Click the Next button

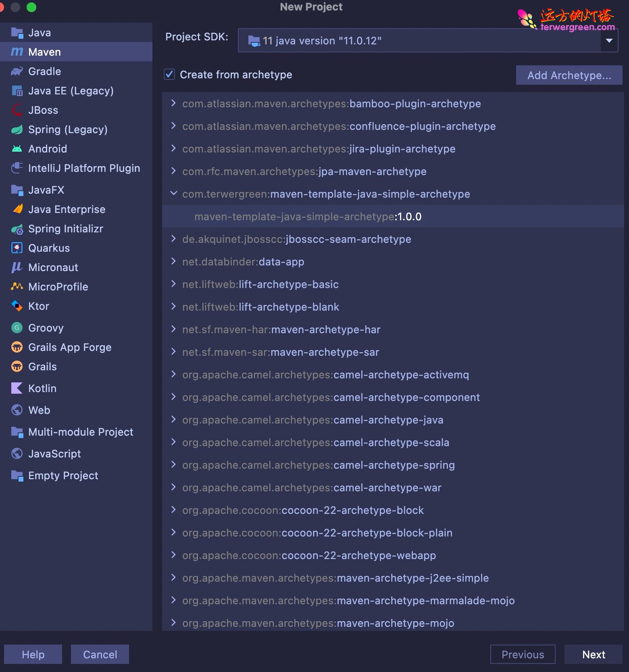point(593,654)
